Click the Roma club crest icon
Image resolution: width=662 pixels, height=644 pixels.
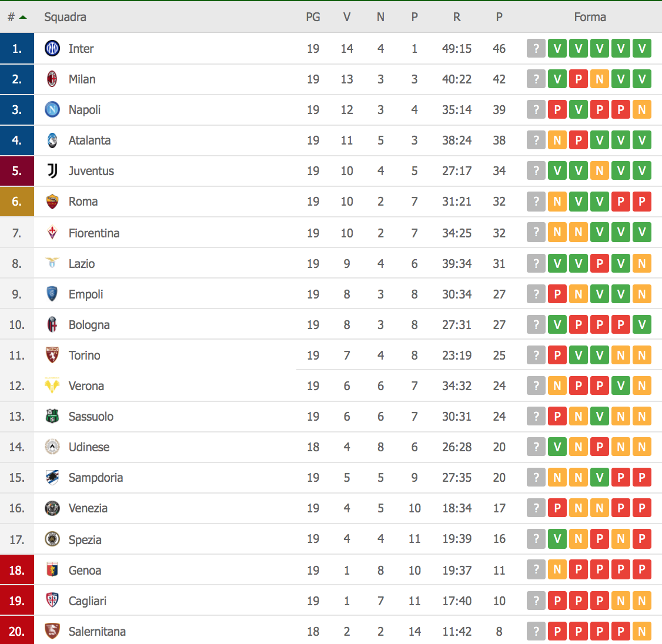tap(52, 202)
